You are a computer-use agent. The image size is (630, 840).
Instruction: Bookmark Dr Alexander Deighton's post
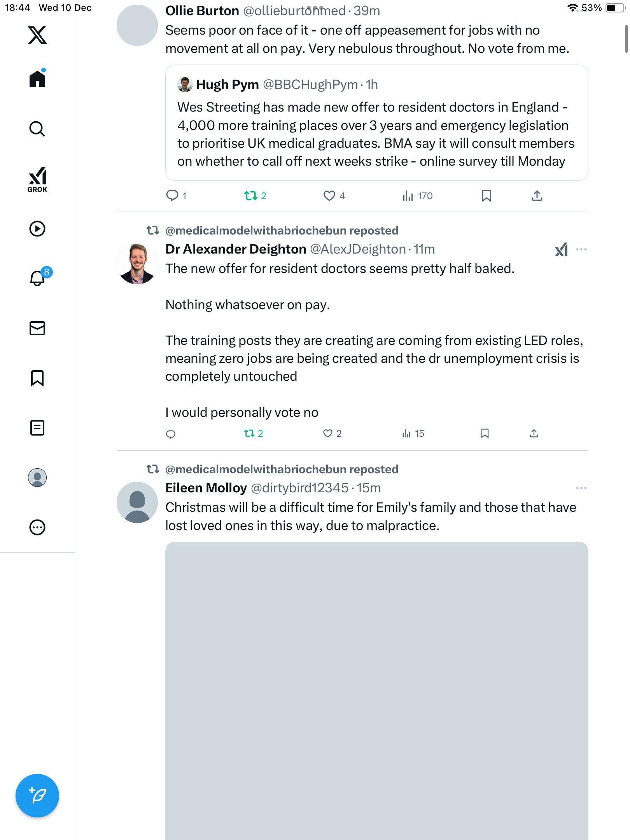point(485,433)
